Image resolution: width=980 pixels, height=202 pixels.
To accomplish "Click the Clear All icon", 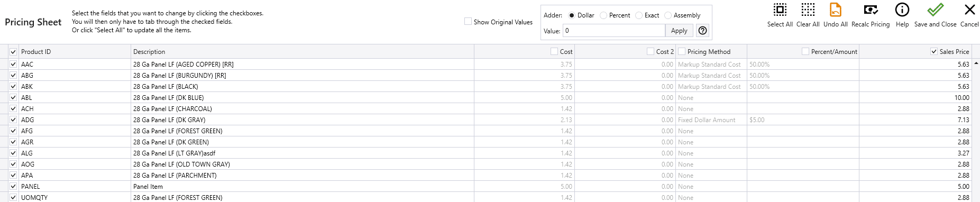I will coord(808,10).
